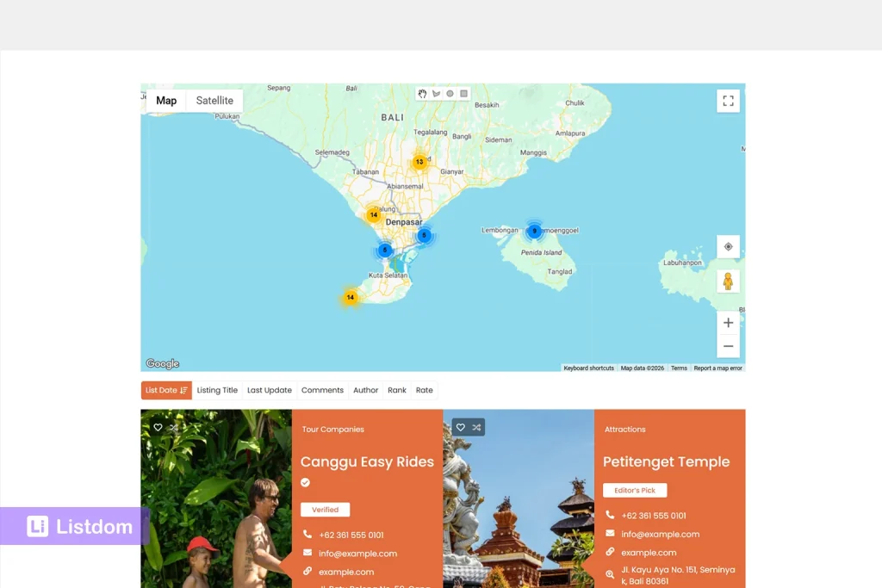882x588 pixels.
Task: Click the Attractions category link
Action: (625, 430)
